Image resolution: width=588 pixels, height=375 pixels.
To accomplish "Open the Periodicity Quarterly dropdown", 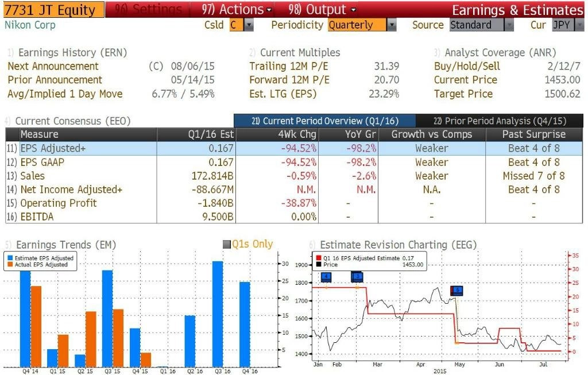I will click(x=392, y=25).
